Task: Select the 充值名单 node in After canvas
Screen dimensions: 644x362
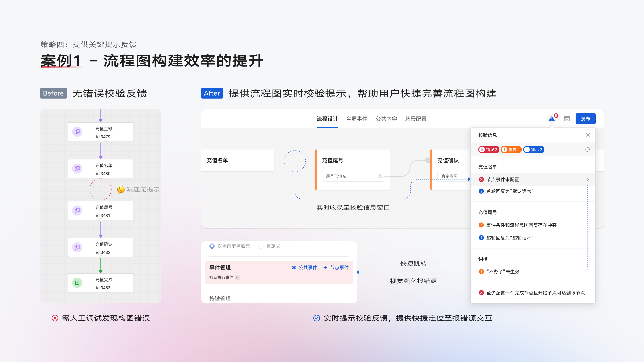Action: (237, 160)
